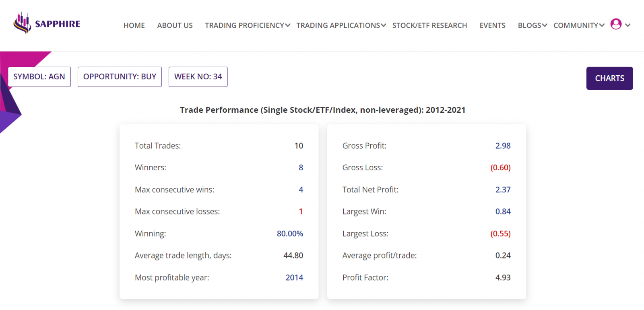Select the Total Trades value 10
This screenshot has height=310, width=644.
pyautogui.click(x=299, y=146)
